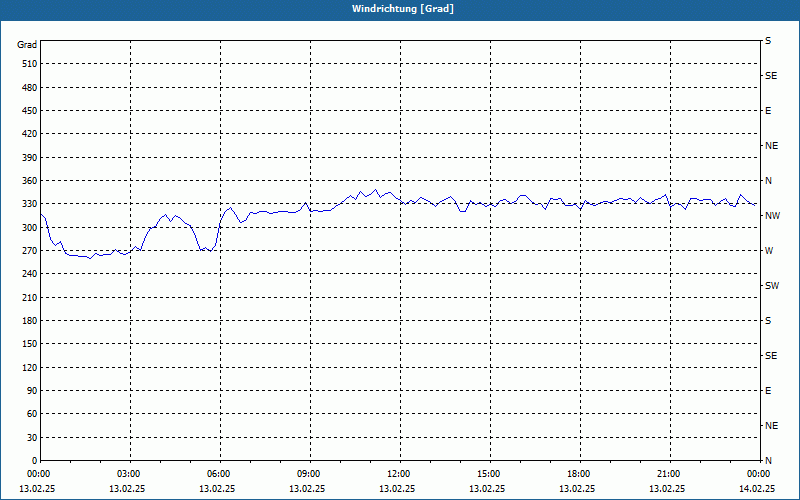Image resolution: width=800 pixels, height=500 pixels.
Task: Select the 390 left-axis label
Action: tap(30, 157)
